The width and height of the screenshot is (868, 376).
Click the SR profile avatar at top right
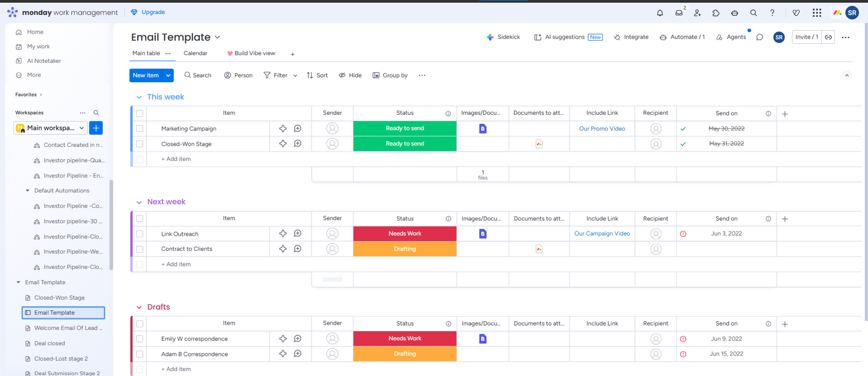(852, 13)
